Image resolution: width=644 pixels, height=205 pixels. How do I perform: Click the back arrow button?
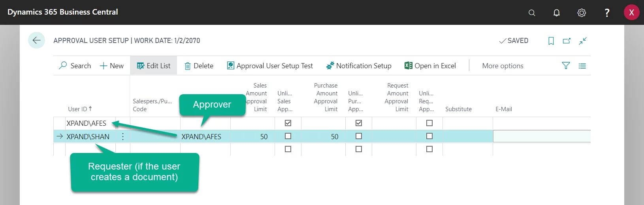36,40
